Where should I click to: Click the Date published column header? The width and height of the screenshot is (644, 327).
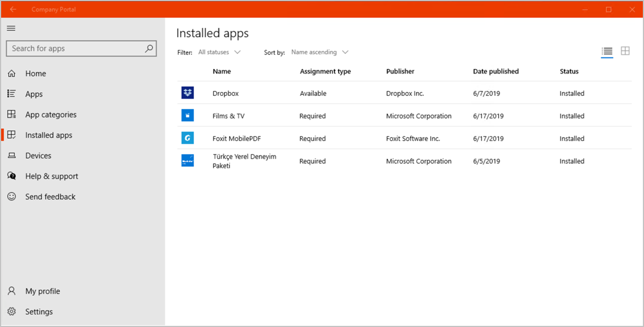click(496, 71)
